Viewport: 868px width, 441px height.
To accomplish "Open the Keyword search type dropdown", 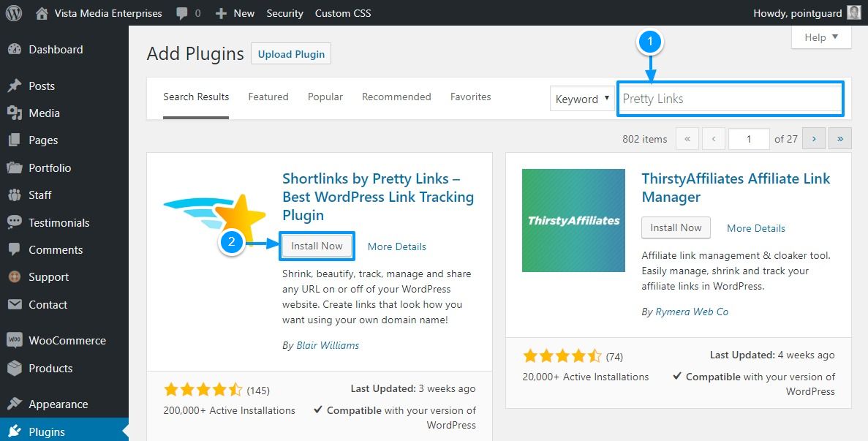I will (582, 99).
